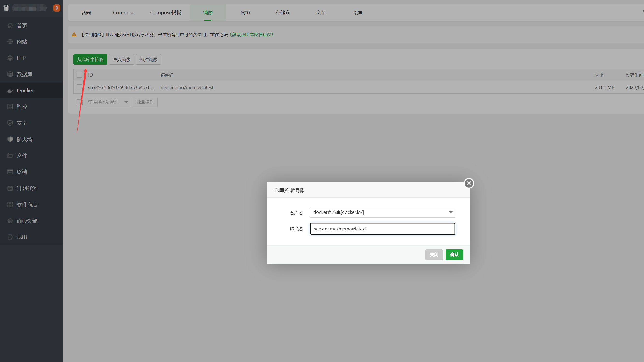
Task: Click the 镜像名 column header
Action: pos(167,75)
